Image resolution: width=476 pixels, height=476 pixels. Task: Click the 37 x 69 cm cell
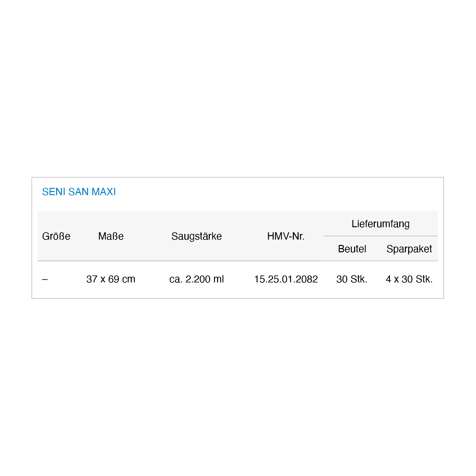pos(111,279)
